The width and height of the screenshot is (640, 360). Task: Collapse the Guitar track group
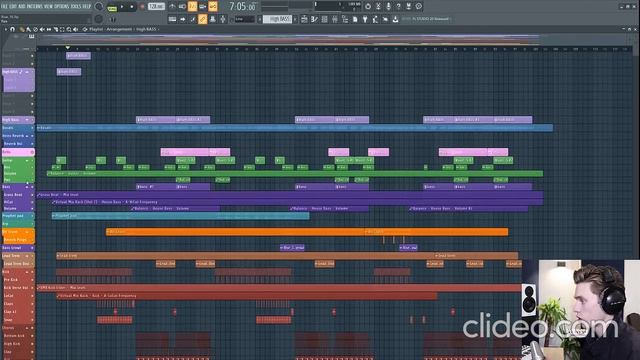point(27,161)
